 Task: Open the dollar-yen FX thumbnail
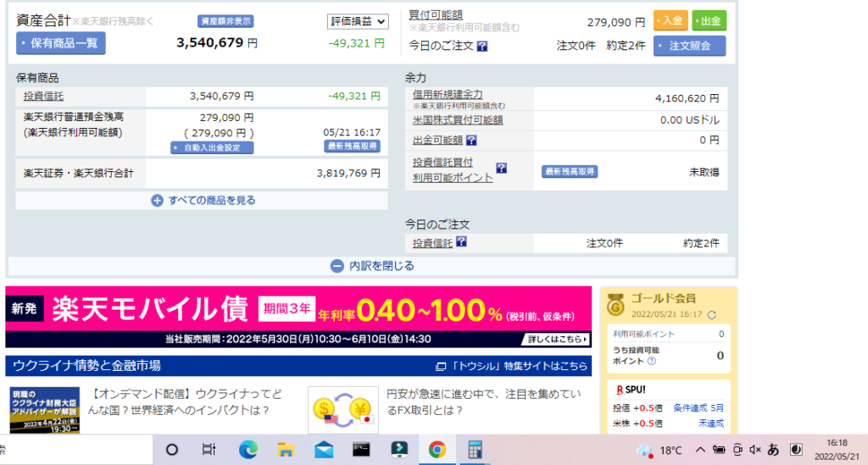(x=343, y=410)
